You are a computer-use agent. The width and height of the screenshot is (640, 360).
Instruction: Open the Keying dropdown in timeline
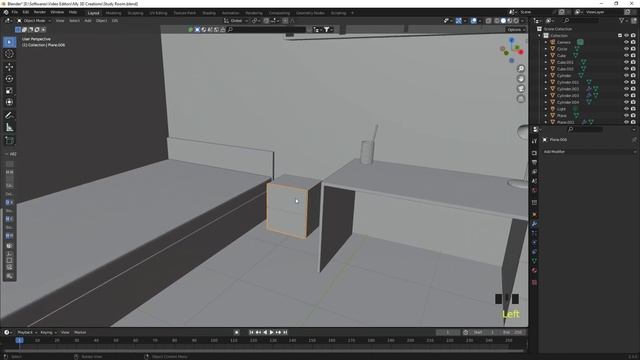[48, 332]
